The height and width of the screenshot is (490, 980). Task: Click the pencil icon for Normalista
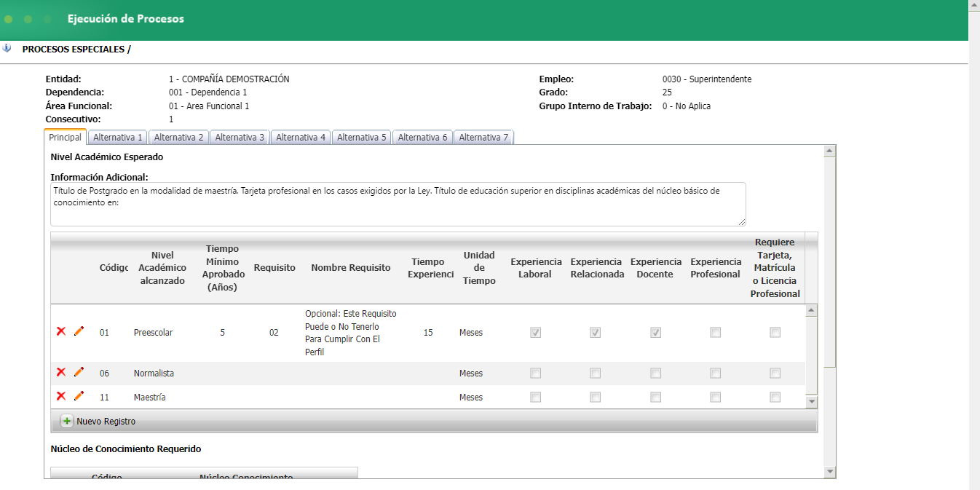(79, 373)
